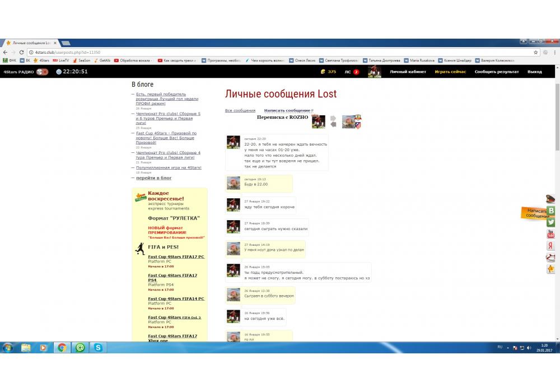
Task: Click the lifebuoy help icon on sidebar
Action: tap(550, 258)
